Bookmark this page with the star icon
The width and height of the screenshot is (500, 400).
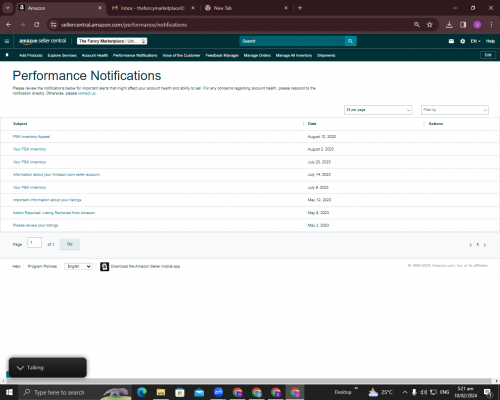(430, 25)
